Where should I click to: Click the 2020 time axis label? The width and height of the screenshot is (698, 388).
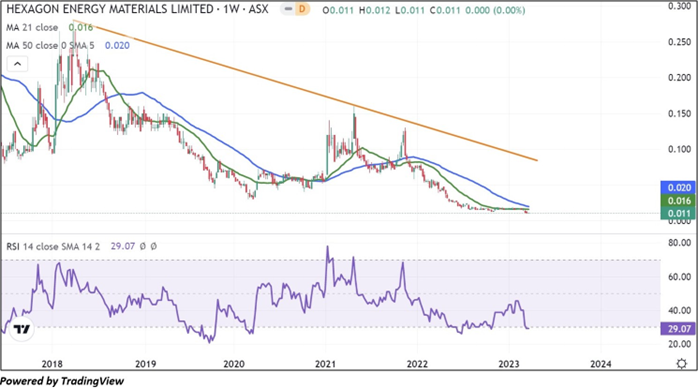click(234, 364)
